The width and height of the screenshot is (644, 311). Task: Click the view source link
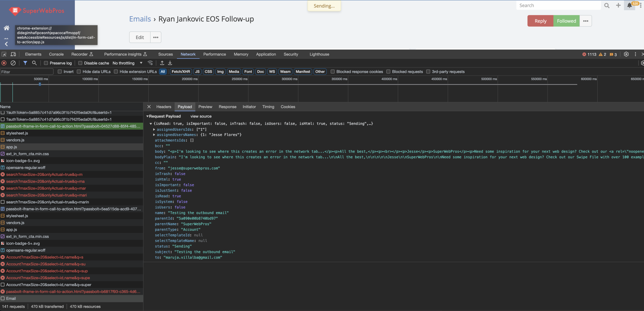(x=201, y=116)
